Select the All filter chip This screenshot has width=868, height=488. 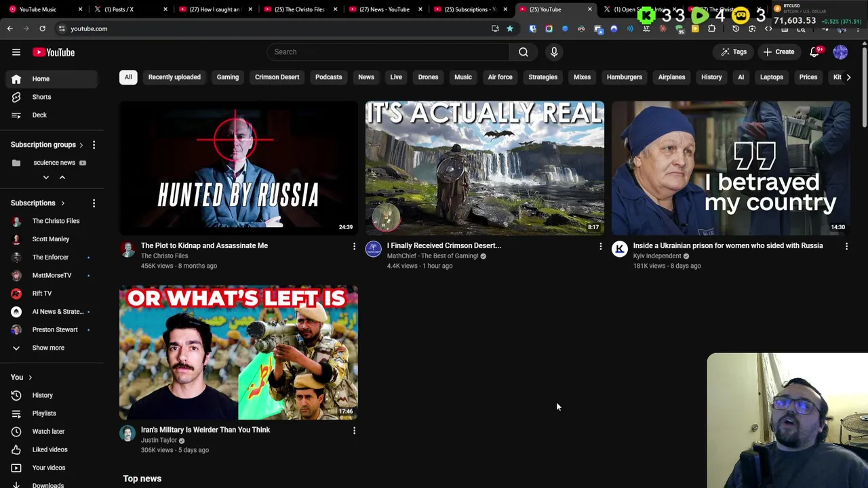click(128, 77)
